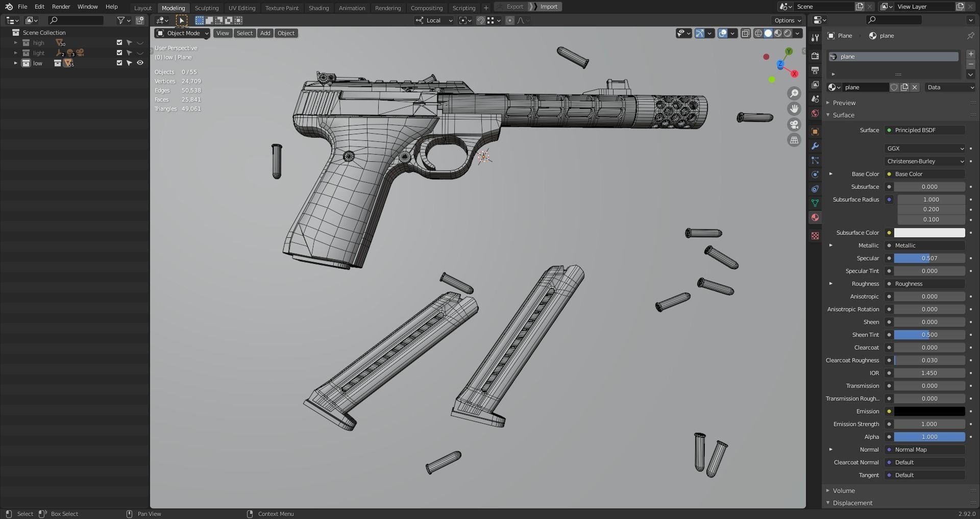Switch to Shading workspace tab
This screenshot has width=980, height=519.
318,8
